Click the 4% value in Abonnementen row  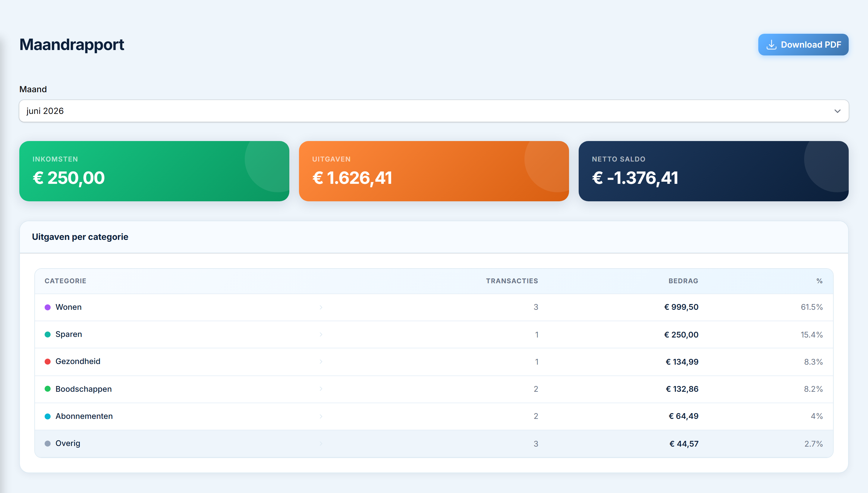[x=816, y=416]
